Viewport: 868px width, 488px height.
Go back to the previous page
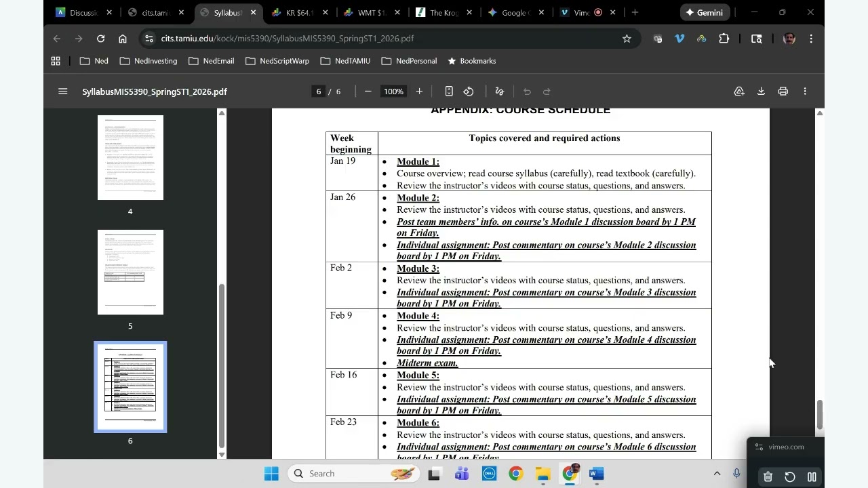point(57,39)
